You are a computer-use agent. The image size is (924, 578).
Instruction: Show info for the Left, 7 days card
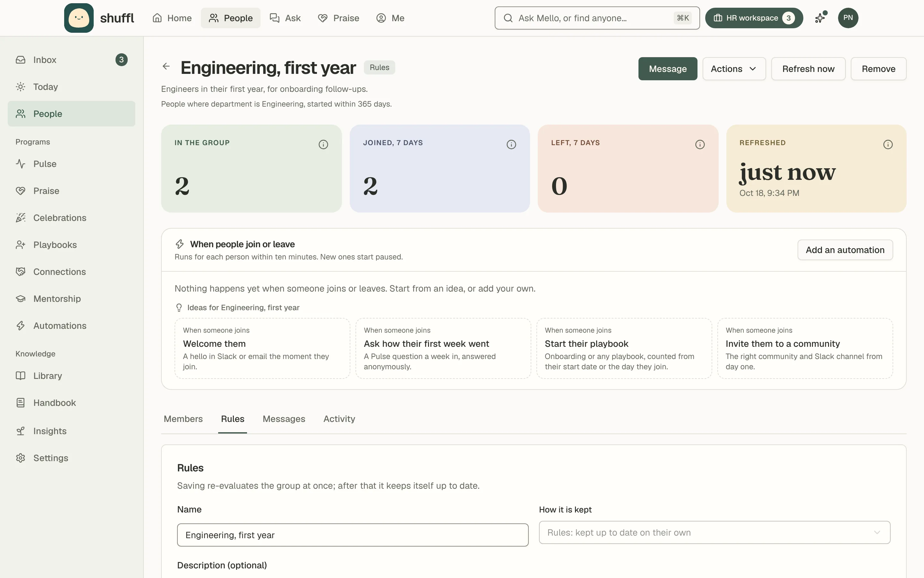click(699, 144)
